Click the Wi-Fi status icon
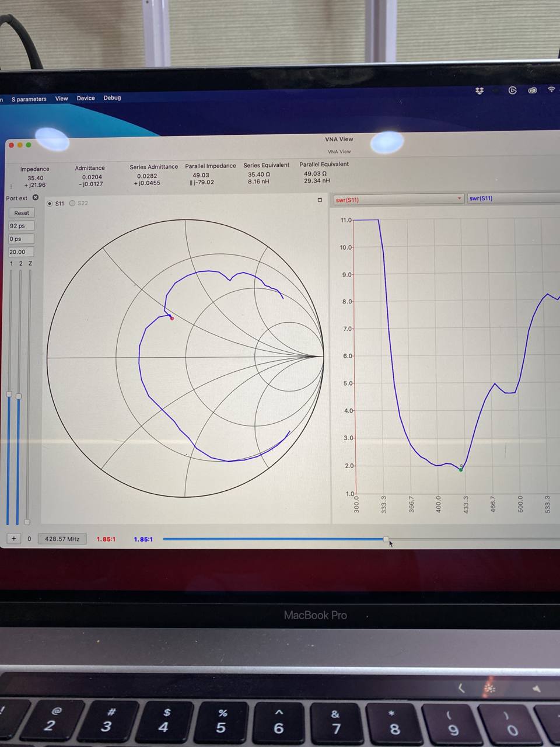The image size is (560, 747). coord(551,89)
